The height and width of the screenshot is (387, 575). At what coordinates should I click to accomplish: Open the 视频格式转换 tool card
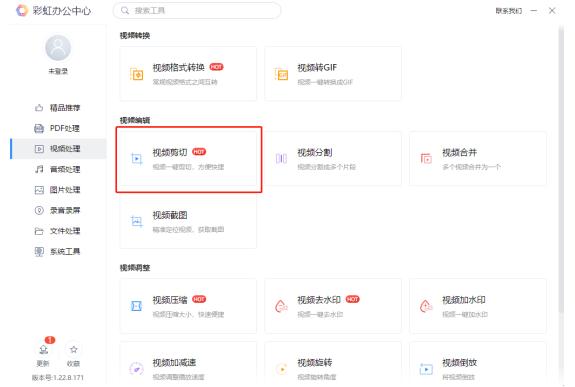click(188, 74)
